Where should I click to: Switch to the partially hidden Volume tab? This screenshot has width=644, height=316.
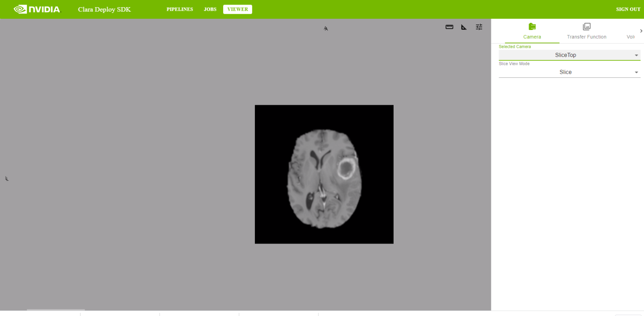coord(630,37)
